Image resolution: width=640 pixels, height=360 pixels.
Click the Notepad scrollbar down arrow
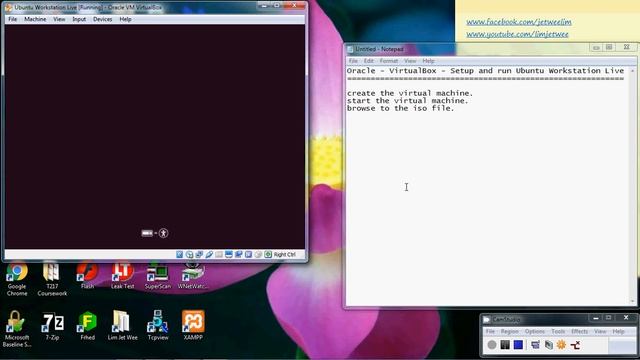(x=633, y=301)
